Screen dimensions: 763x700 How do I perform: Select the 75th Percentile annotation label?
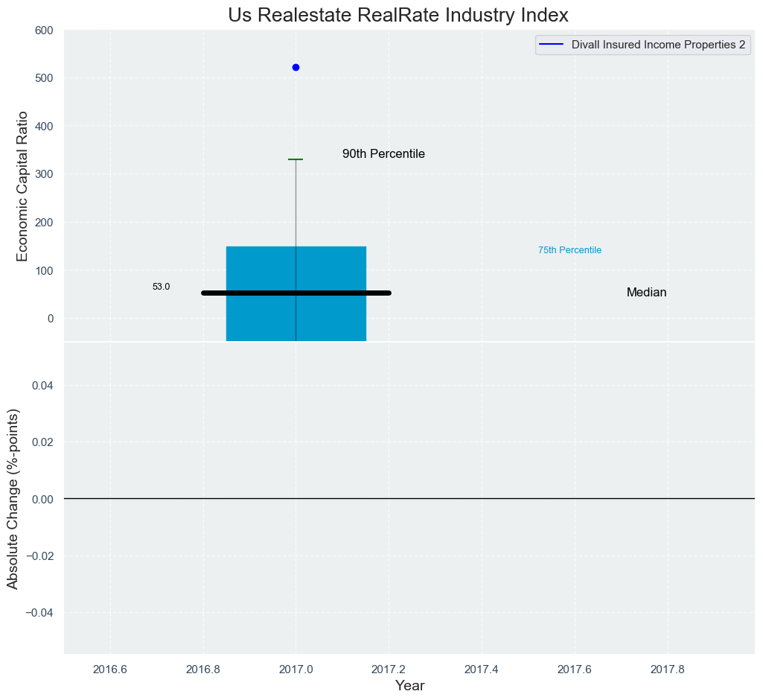click(x=569, y=250)
